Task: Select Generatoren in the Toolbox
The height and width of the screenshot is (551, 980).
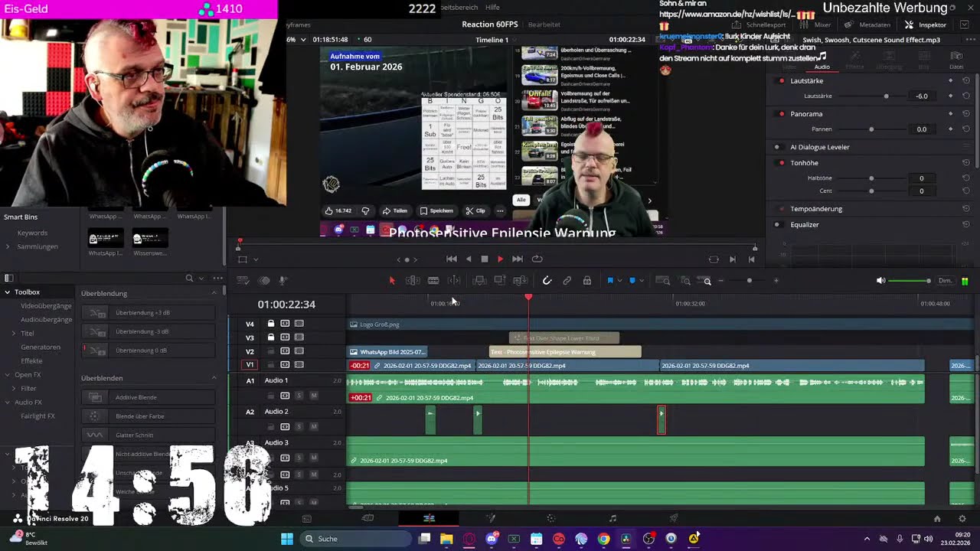Action: tap(41, 347)
